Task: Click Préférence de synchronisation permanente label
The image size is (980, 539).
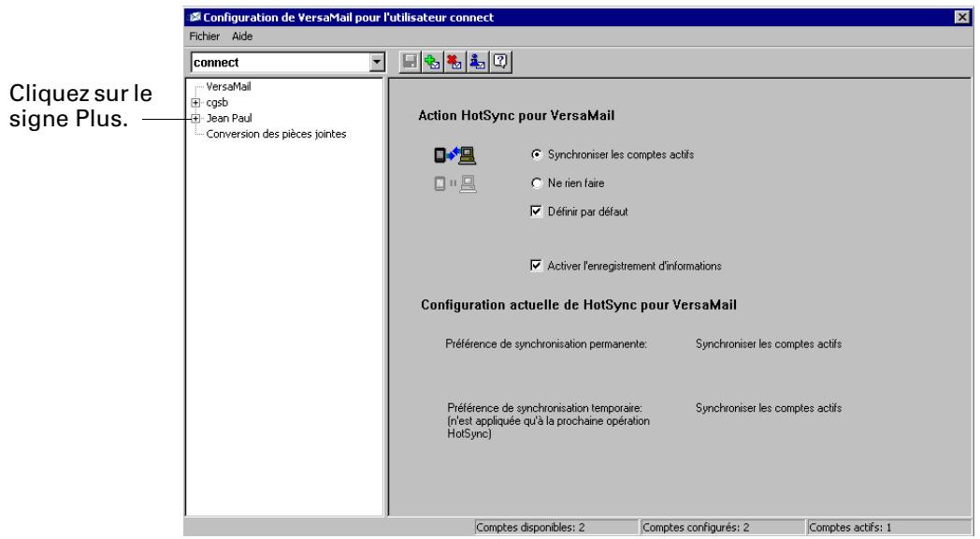Action: 545,344
